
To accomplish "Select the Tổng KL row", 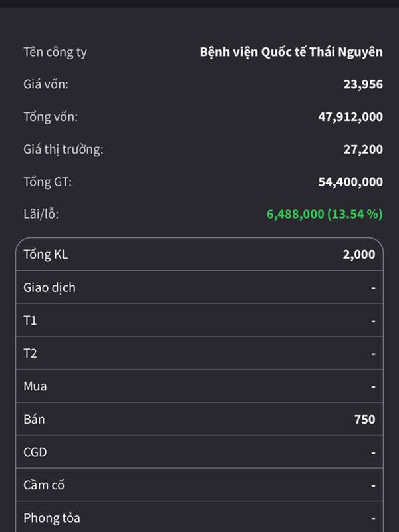I will 199,254.
